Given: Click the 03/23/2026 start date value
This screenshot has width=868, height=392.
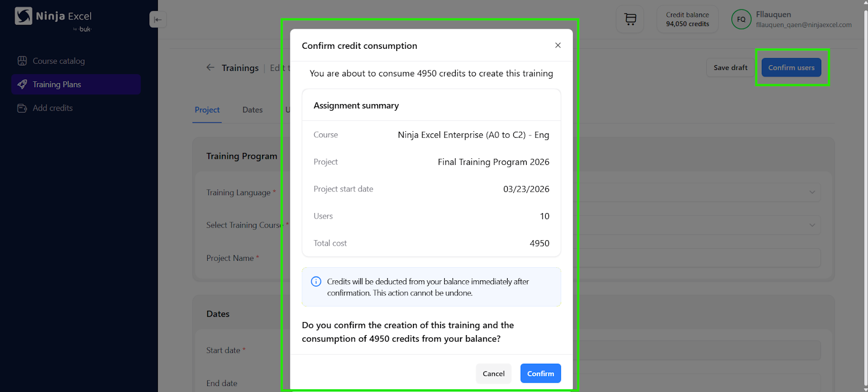Looking at the screenshot, I should click(526, 189).
